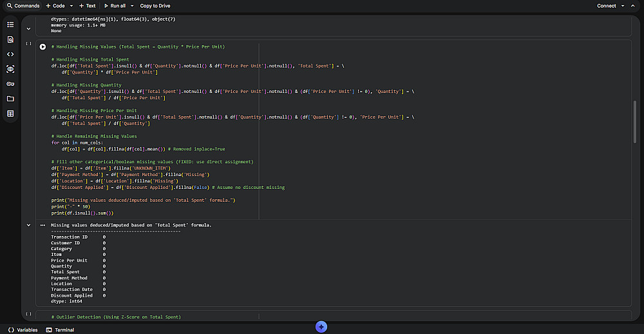Collapse the header with the up chevron

pos(634,6)
